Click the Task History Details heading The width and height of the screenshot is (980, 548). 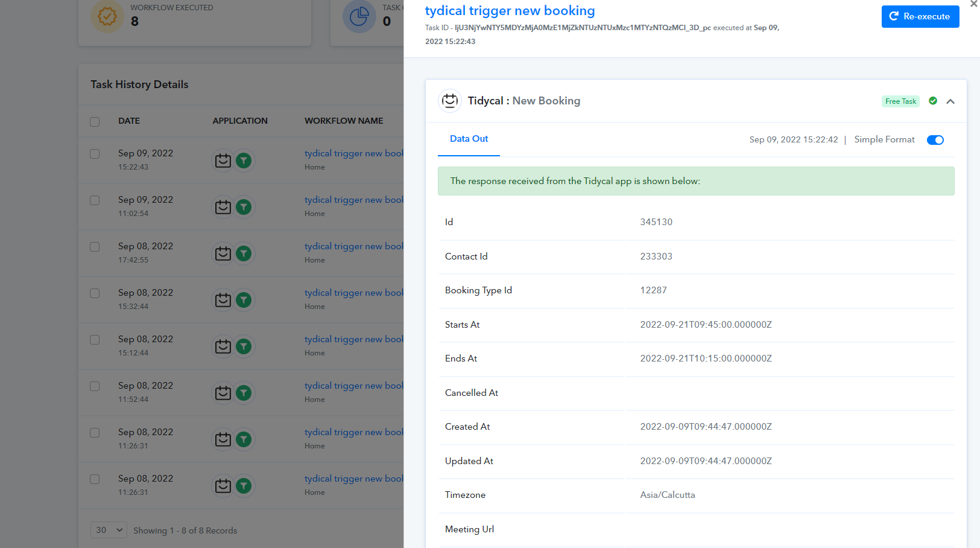pyautogui.click(x=139, y=84)
